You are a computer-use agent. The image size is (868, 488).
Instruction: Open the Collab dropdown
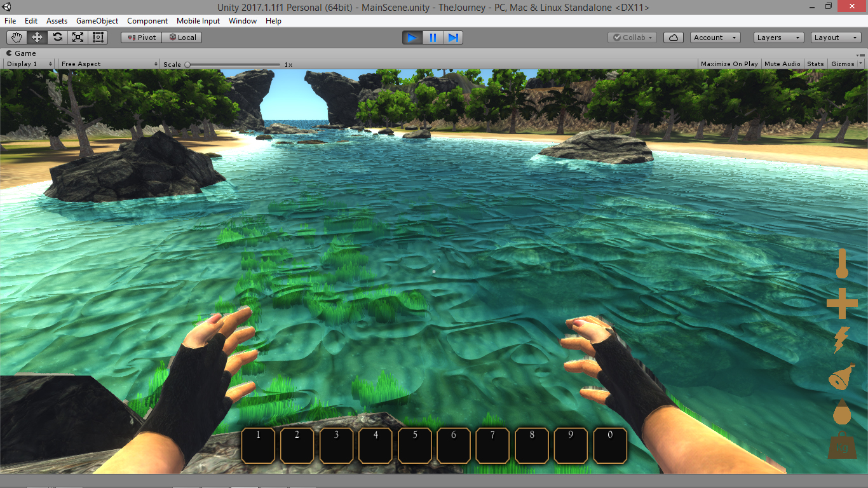click(x=633, y=37)
